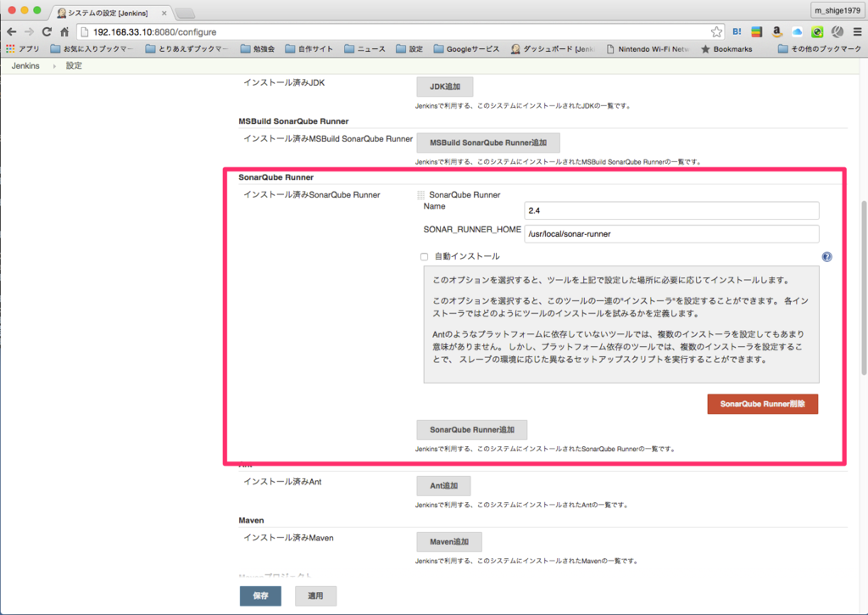This screenshot has width=868, height=615.
Task: Open the ニュース bookmark folder
Action: [x=364, y=48]
